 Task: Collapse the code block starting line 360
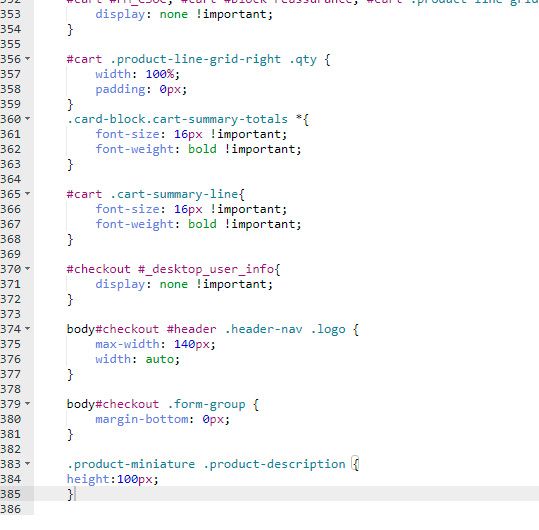coord(28,119)
